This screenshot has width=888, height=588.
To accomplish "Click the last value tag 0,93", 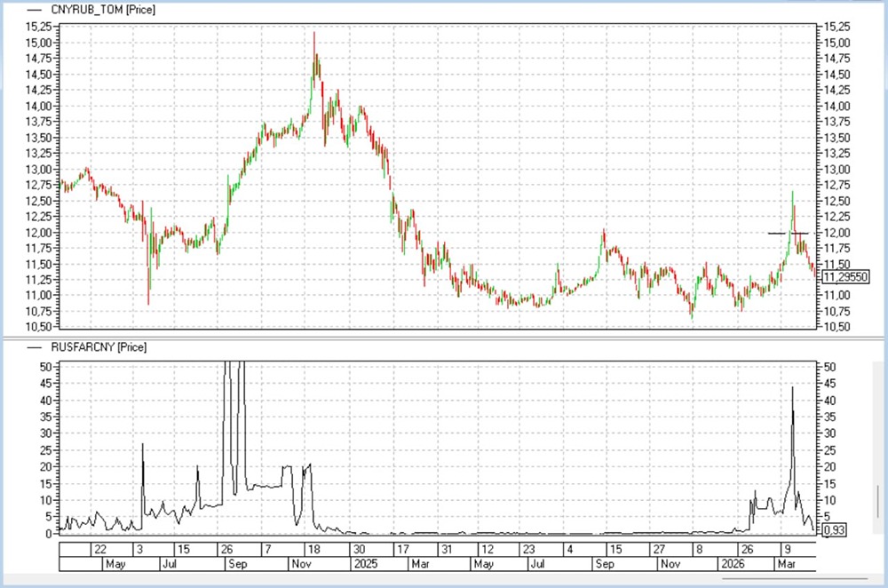I will 834,530.
